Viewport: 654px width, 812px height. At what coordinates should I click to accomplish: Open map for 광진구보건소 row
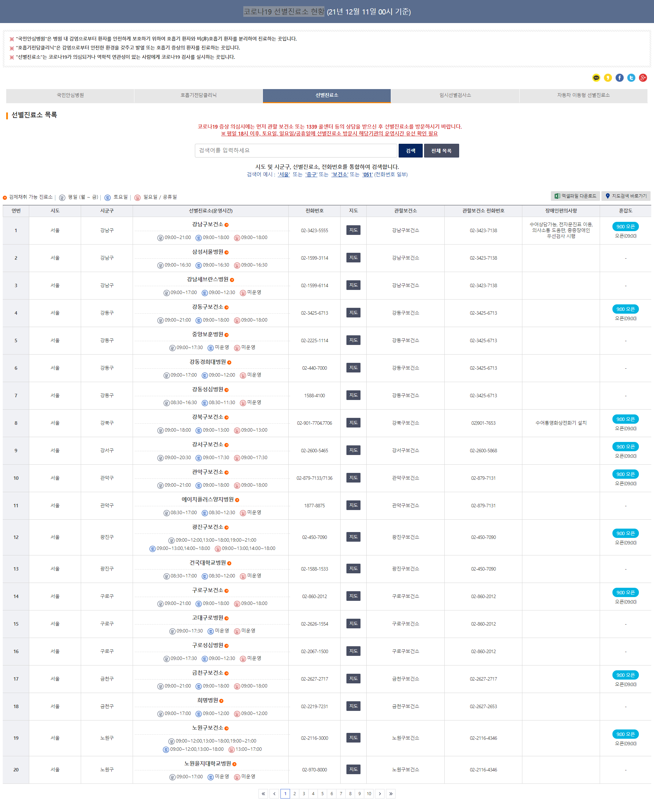353,537
